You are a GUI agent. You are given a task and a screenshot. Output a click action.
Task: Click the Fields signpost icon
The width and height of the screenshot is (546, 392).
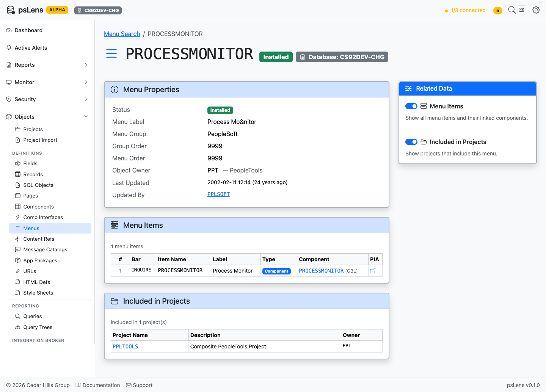tap(18, 163)
